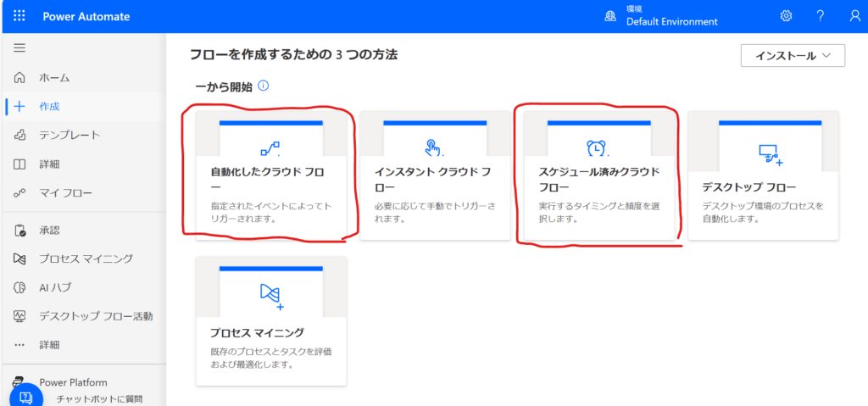868x406 pixels.
Task: Click the テンプレート puzzle icon
Action: point(19,135)
